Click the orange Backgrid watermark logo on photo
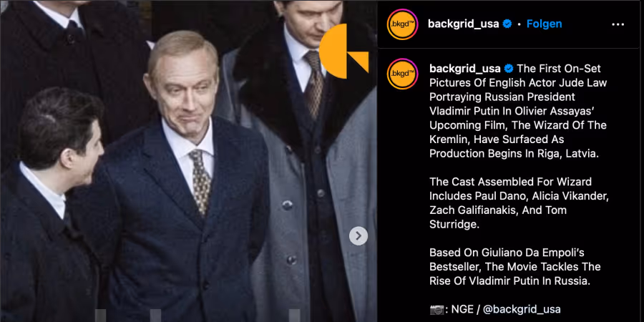The image size is (644, 322). [343, 51]
